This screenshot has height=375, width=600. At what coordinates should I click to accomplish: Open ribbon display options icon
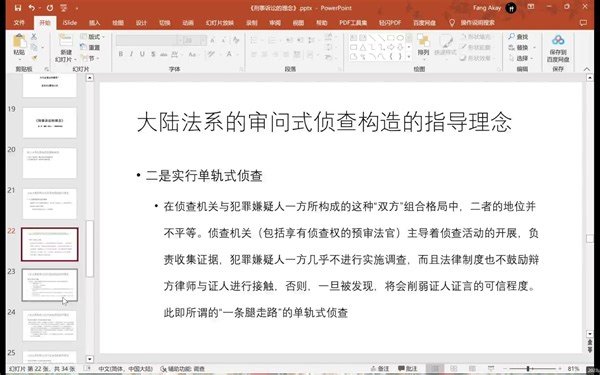click(x=530, y=7)
